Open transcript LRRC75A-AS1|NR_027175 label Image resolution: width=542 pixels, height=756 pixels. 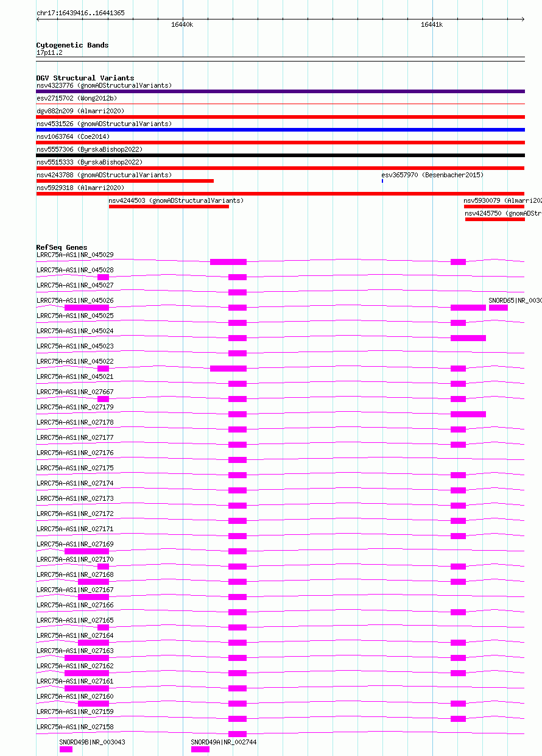coord(75,468)
